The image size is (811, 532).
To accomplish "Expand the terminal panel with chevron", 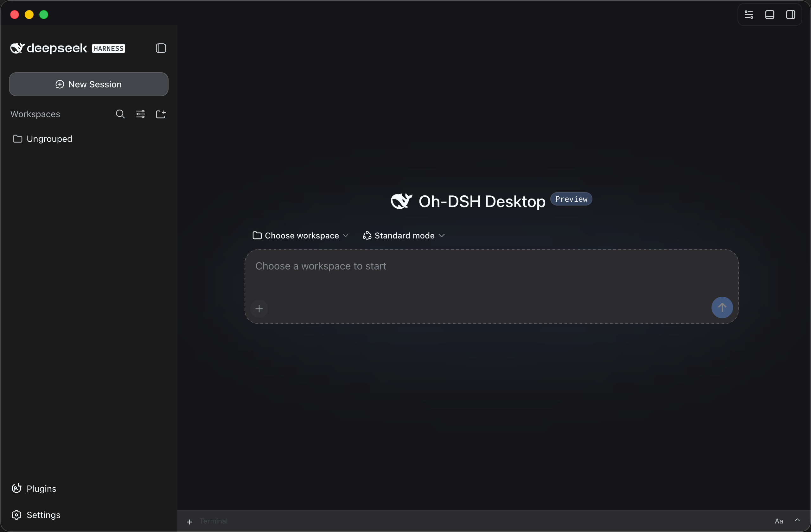I will click(x=797, y=520).
